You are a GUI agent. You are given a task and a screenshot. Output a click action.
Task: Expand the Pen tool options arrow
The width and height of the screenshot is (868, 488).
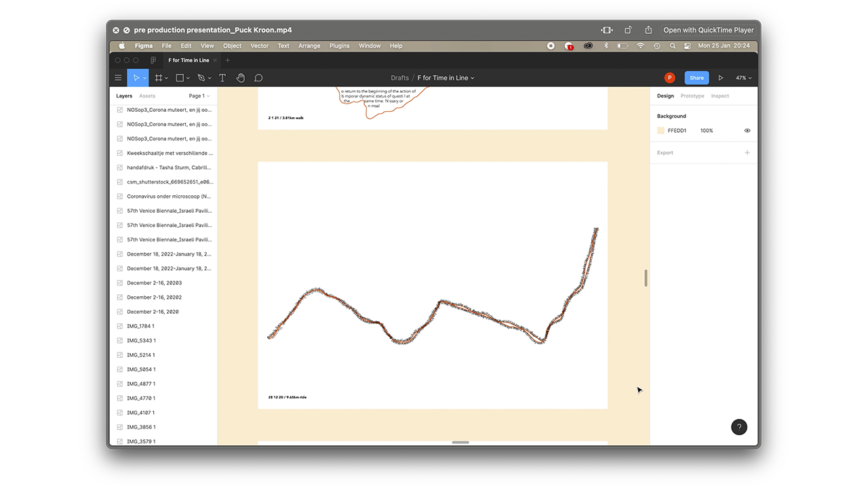210,79
